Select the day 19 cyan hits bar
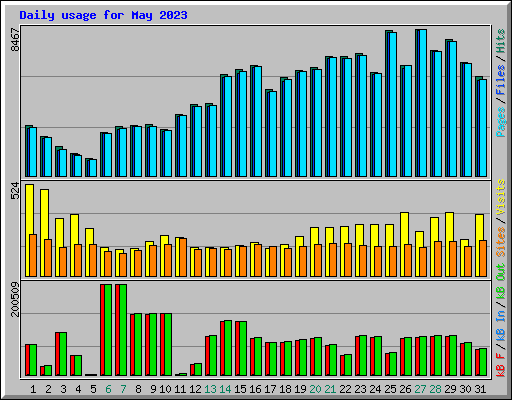 click(303, 124)
